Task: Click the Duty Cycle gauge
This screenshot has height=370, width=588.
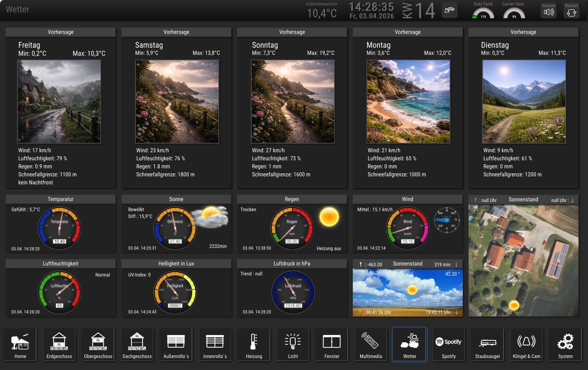Action: (483, 13)
